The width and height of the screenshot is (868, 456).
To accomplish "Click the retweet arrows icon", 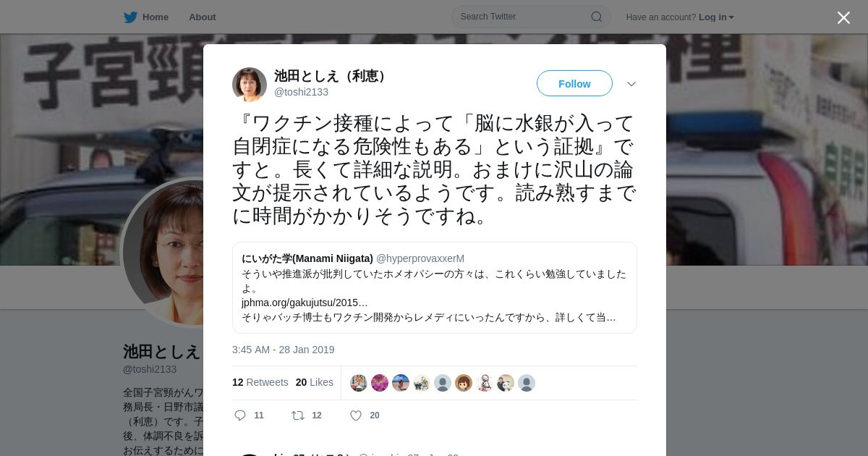I will click(x=297, y=415).
